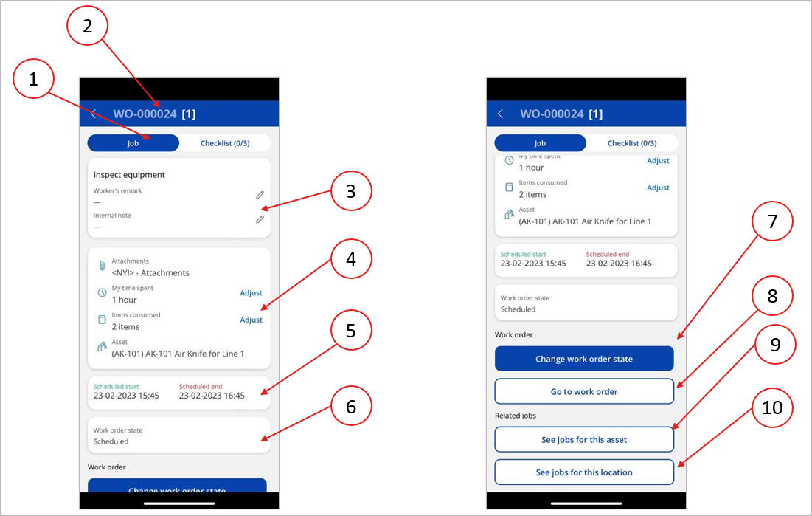Tap the Work order state card on the left phone
This screenshot has height=516, width=812.
178,436
